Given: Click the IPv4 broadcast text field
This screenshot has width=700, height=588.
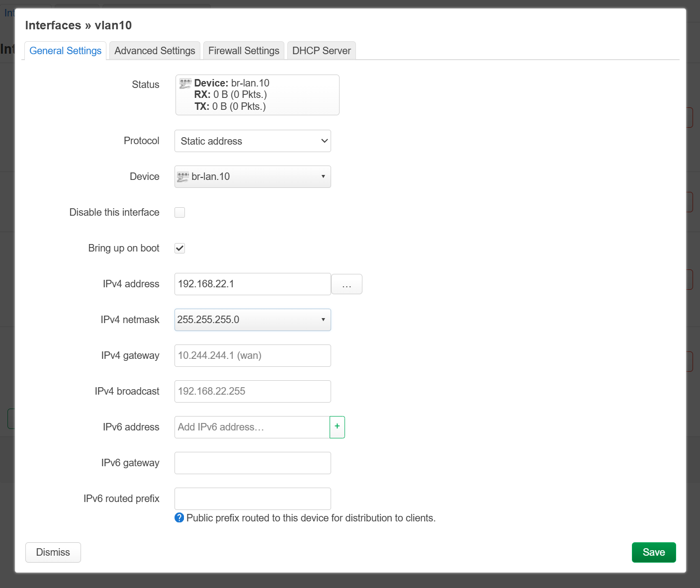Looking at the screenshot, I should 253,392.
